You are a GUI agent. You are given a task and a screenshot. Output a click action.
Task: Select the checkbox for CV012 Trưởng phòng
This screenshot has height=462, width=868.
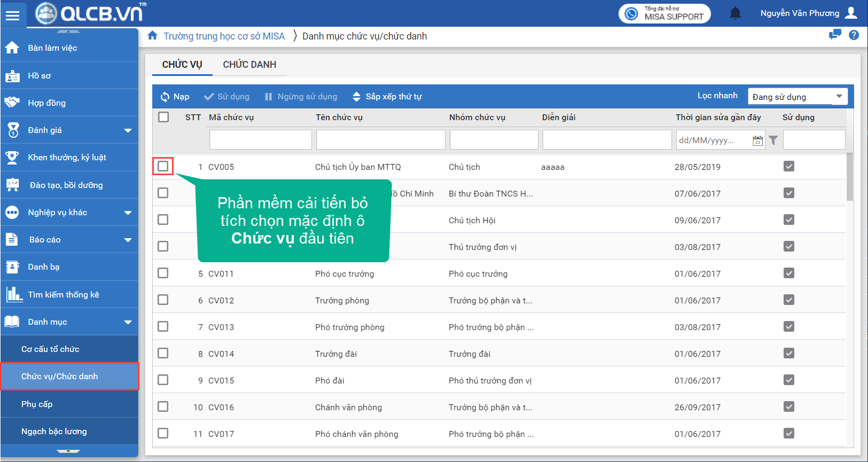pyautogui.click(x=163, y=300)
